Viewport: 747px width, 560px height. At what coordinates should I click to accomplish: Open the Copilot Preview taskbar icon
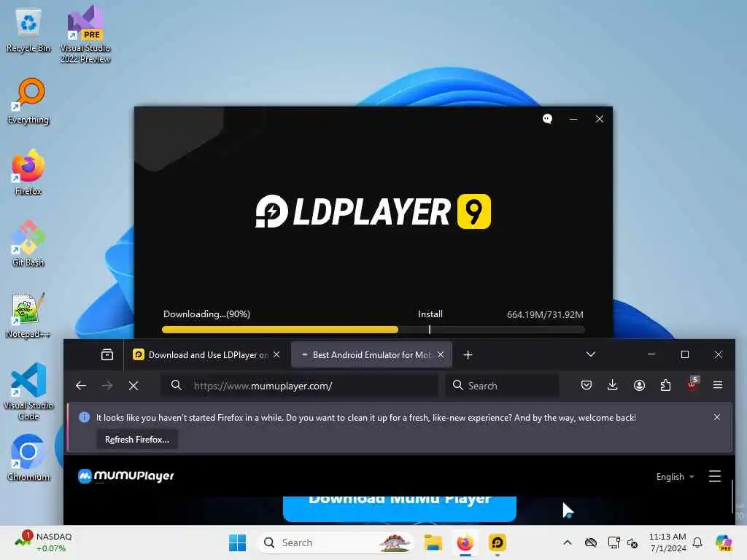[x=724, y=542]
